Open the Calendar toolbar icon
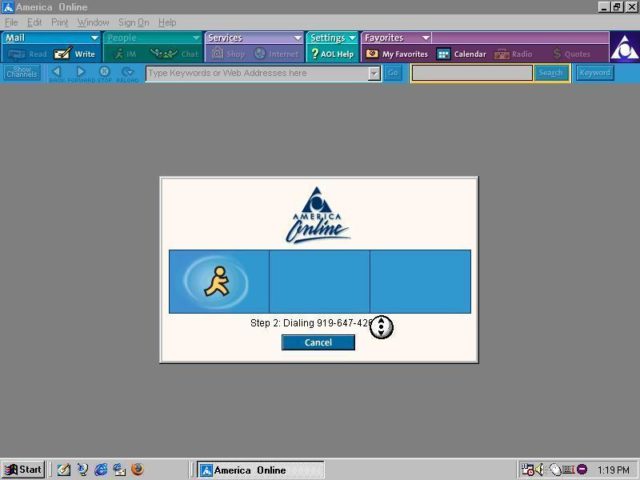This screenshot has width=640, height=480. 461,54
